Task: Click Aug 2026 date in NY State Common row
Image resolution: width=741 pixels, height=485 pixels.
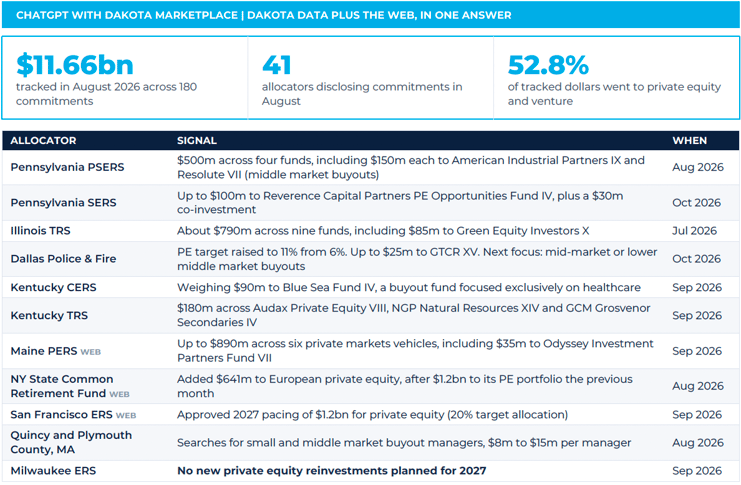Action: 698,386
